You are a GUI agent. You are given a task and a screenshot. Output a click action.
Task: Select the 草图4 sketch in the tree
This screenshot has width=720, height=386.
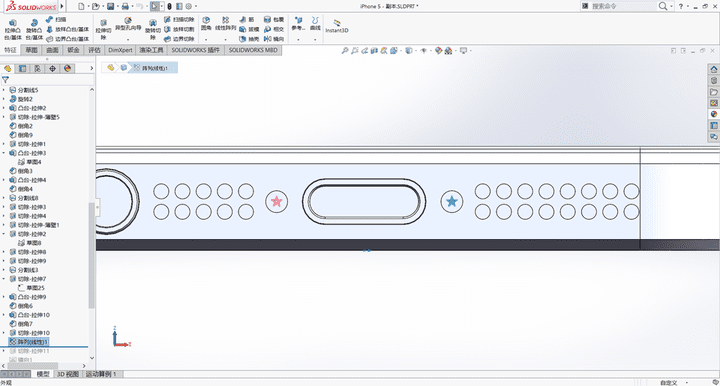click(x=30, y=162)
